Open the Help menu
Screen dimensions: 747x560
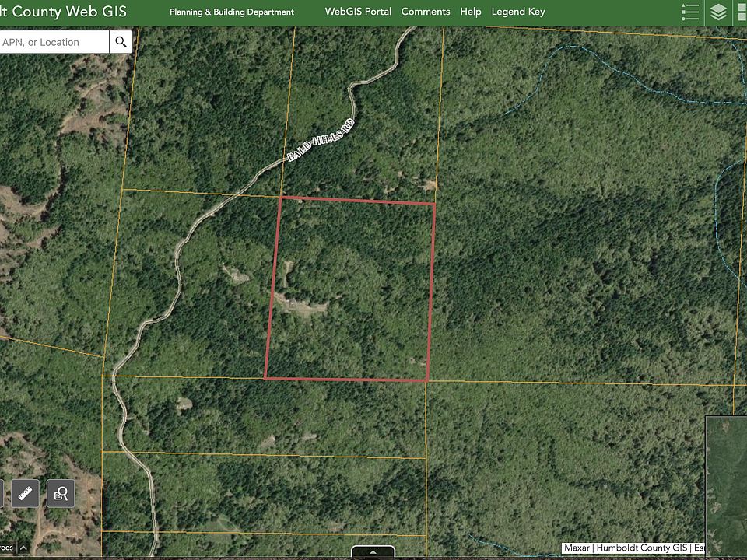tap(471, 12)
